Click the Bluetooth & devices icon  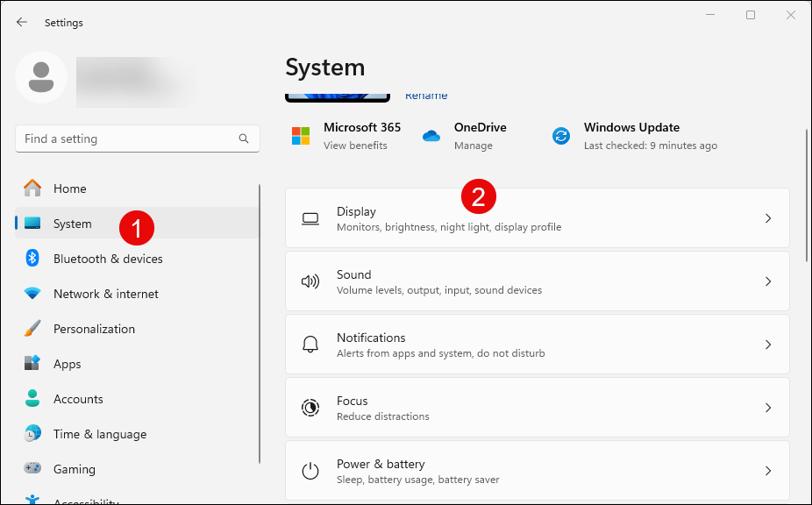pyautogui.click(x=32, y=259)
